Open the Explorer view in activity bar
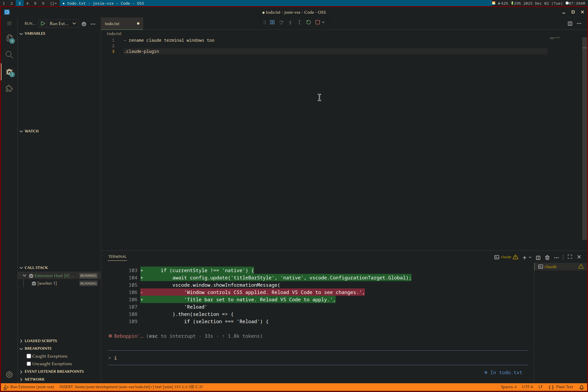588x392 pixels. coord(9,38)
